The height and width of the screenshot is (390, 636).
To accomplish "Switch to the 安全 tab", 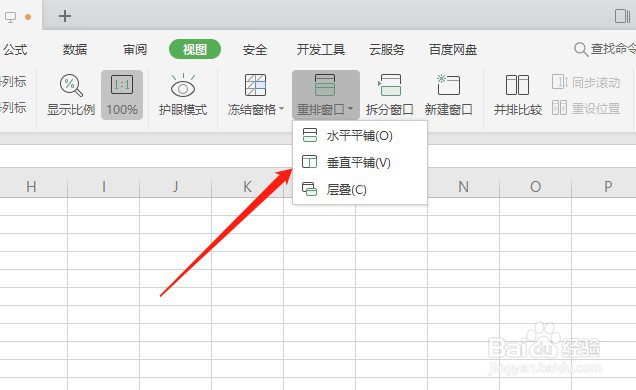I will (x=255, y=49).
